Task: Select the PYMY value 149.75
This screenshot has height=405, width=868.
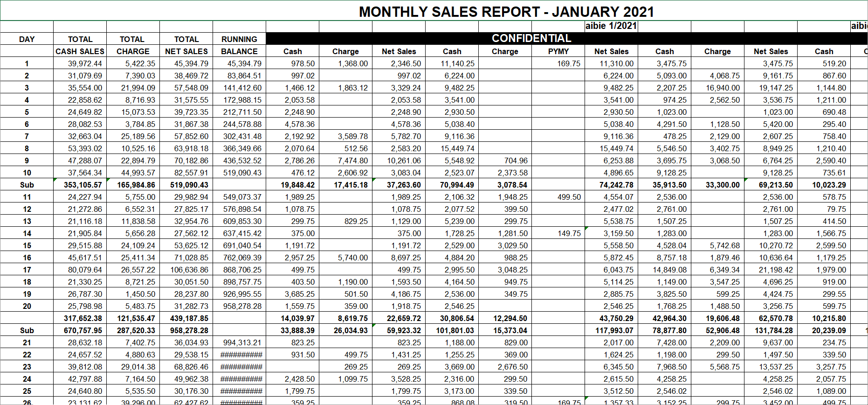Action: tap(558, 233)
